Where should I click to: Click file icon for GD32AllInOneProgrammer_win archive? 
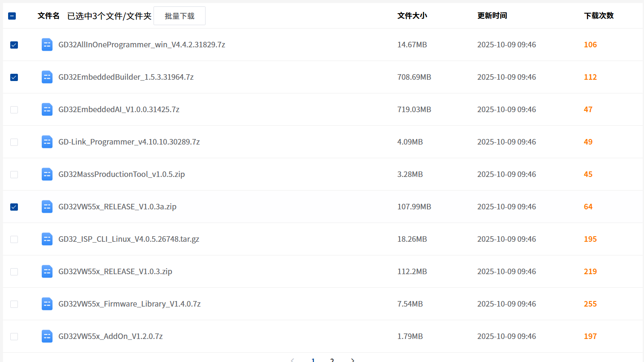click(x=47, y=45)
